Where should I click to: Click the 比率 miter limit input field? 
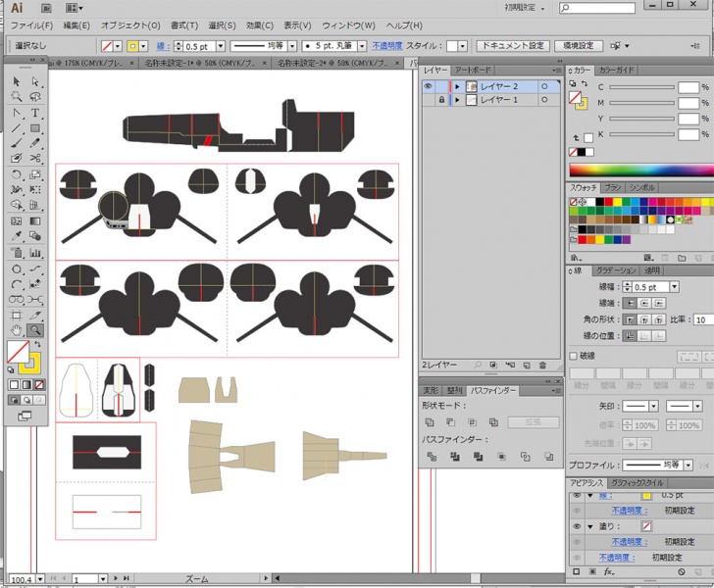(703, 319)
